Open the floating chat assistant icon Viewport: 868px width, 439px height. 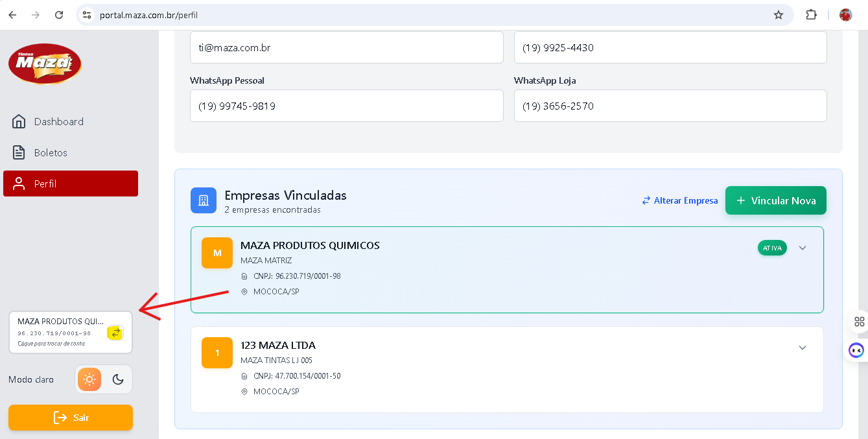[856, 351]
